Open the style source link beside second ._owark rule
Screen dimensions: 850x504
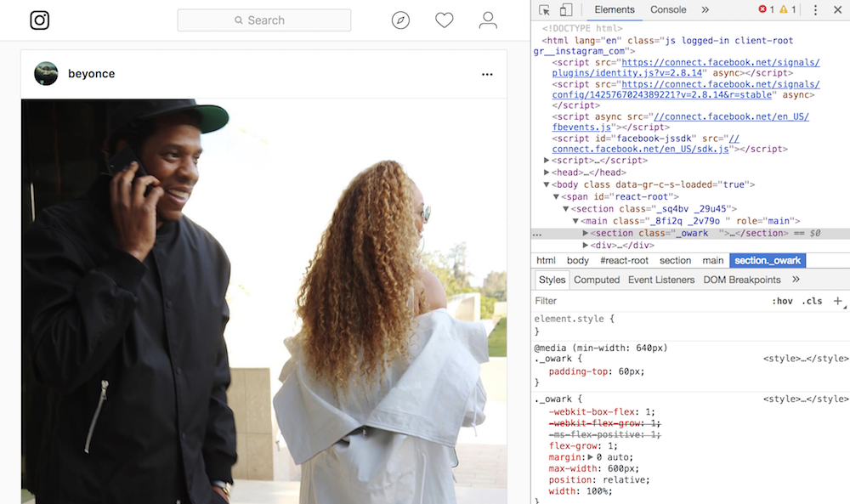point(806,399)
